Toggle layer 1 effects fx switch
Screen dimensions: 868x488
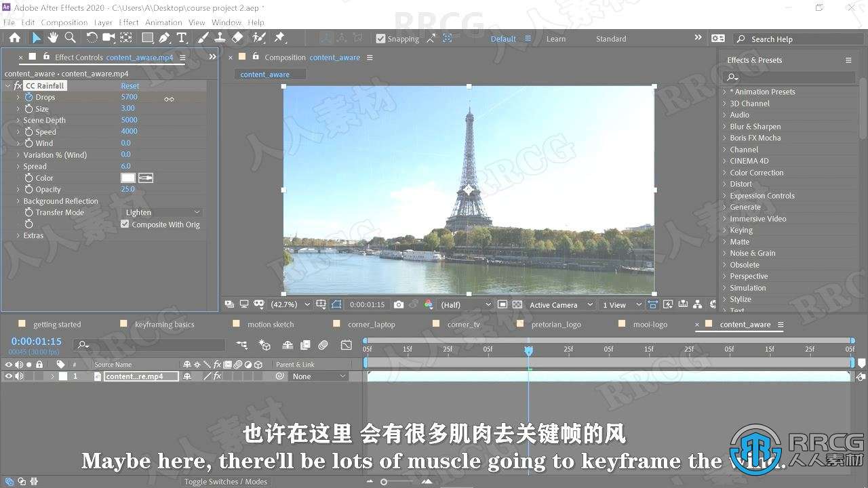[x=217, y=376]
